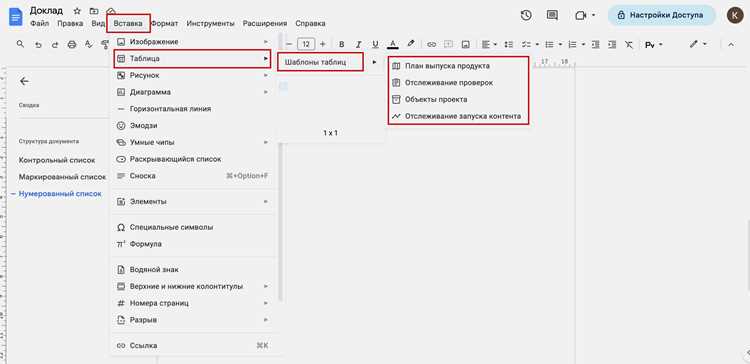
Task: Start a video call with camera icon
Action: point(581,15)
